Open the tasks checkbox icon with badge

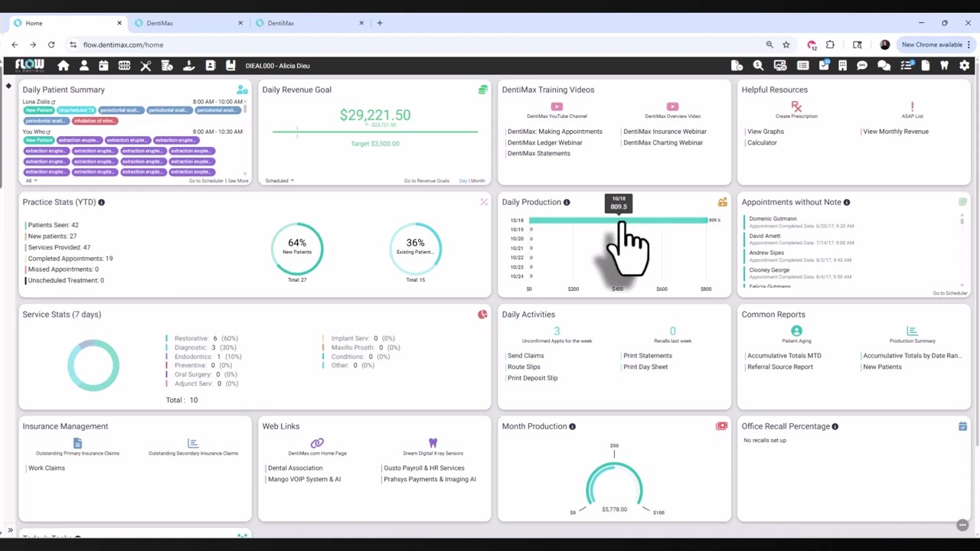824,66
